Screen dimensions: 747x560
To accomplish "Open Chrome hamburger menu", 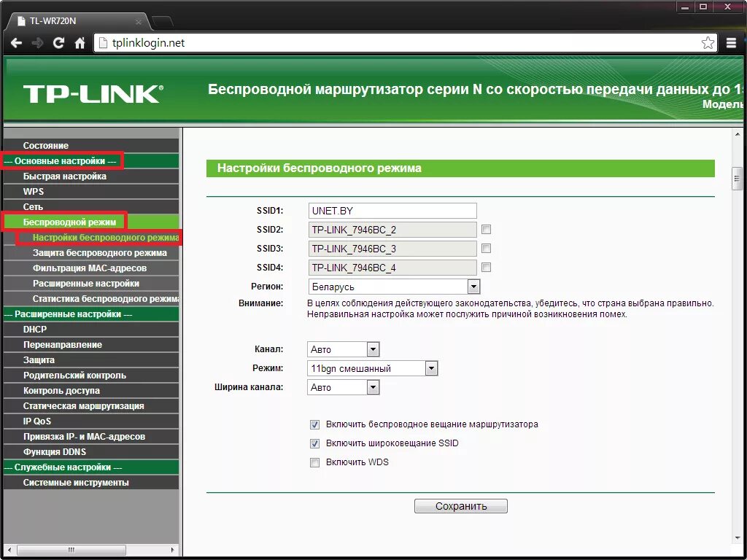I will pyautogui.click(x=731, y=43).
